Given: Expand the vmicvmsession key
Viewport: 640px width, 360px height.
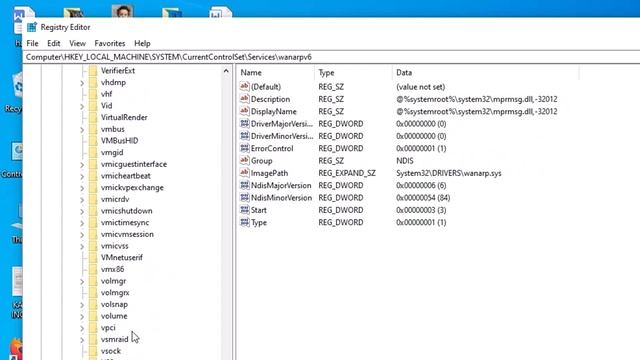Looking at the screenshot, I should tap(82, 235).
